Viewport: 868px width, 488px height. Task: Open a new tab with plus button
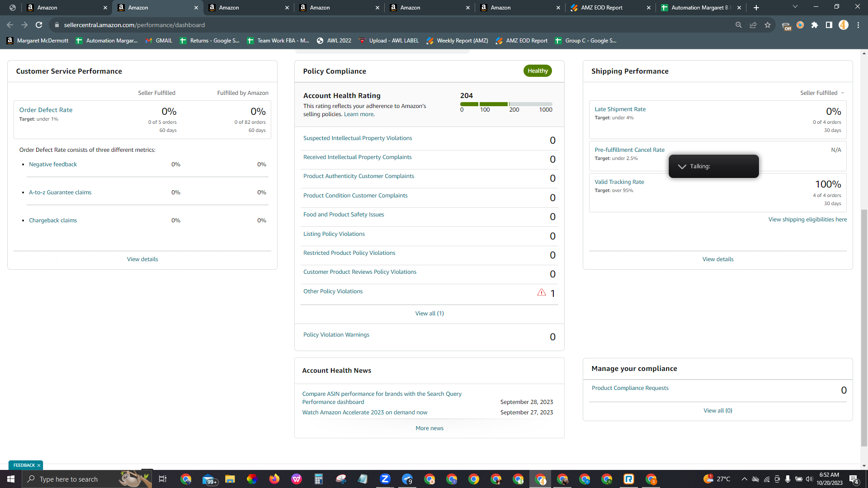point(756,8)
